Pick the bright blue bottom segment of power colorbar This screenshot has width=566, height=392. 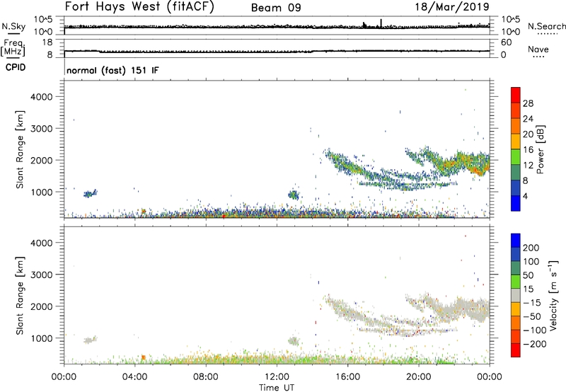pyautogui.click(x=516, y=203)
